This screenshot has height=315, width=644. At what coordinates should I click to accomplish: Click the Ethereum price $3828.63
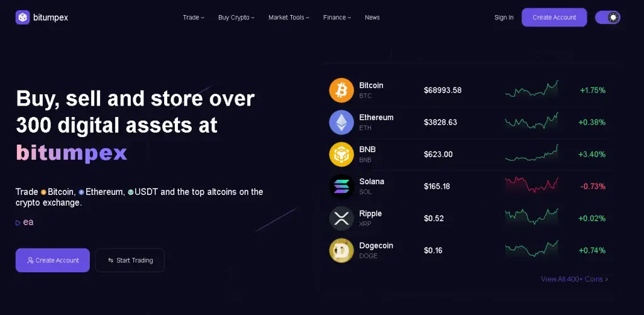point(440,123)
